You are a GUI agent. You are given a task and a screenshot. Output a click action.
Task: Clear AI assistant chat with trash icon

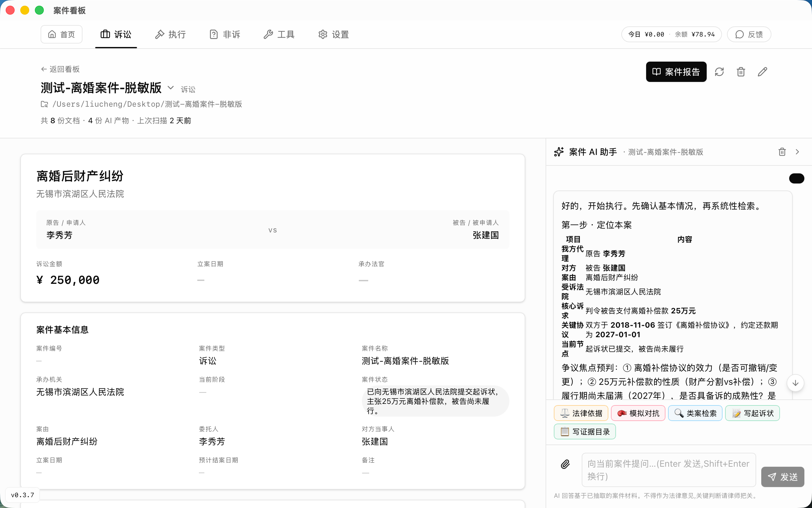click(x=782, y=152)
